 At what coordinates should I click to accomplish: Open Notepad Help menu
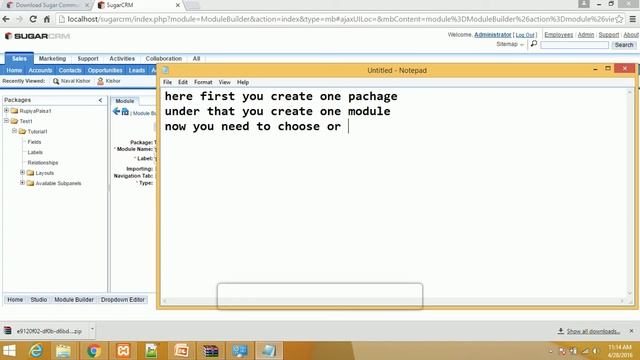pos(243,82)
